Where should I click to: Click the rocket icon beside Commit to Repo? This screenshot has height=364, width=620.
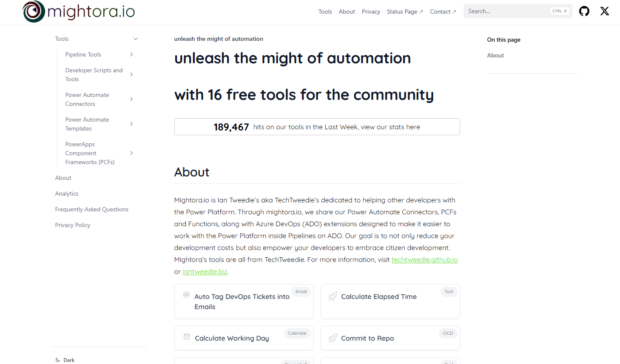[333, 338]
